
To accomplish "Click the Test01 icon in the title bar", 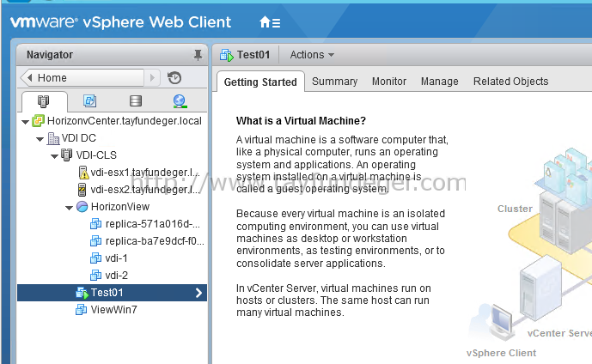I will pyautogui.click(x=227, y=55).
